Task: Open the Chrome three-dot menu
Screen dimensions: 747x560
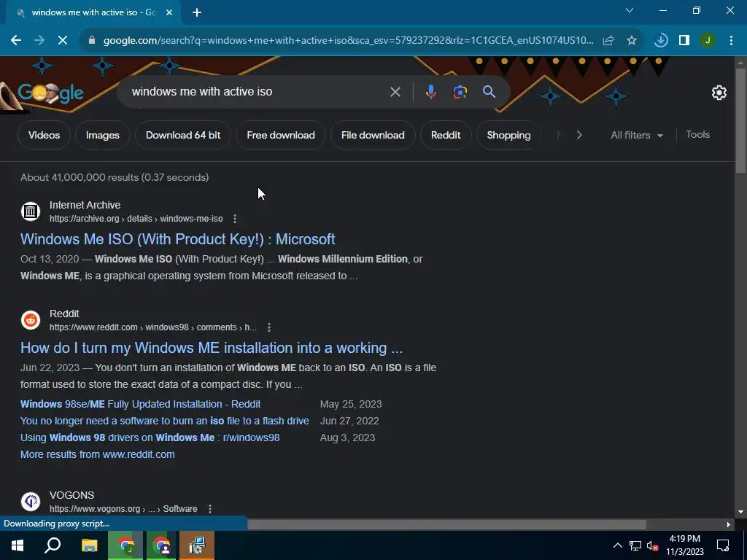Action: pos(731,41)
